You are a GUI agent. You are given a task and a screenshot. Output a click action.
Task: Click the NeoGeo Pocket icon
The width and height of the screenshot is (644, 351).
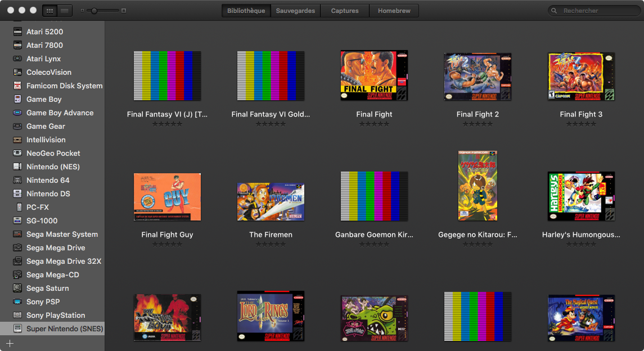[x=17, y=153]
